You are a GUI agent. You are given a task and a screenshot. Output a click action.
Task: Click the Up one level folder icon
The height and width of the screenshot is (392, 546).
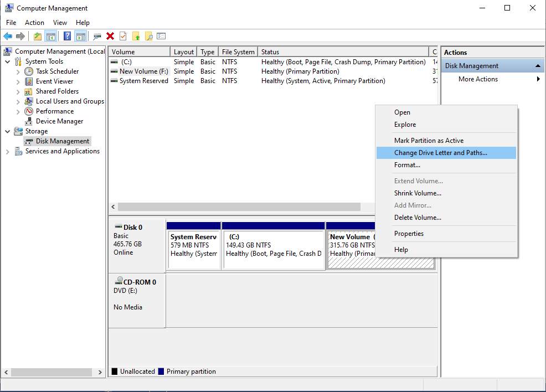click(x=38, y=36)
